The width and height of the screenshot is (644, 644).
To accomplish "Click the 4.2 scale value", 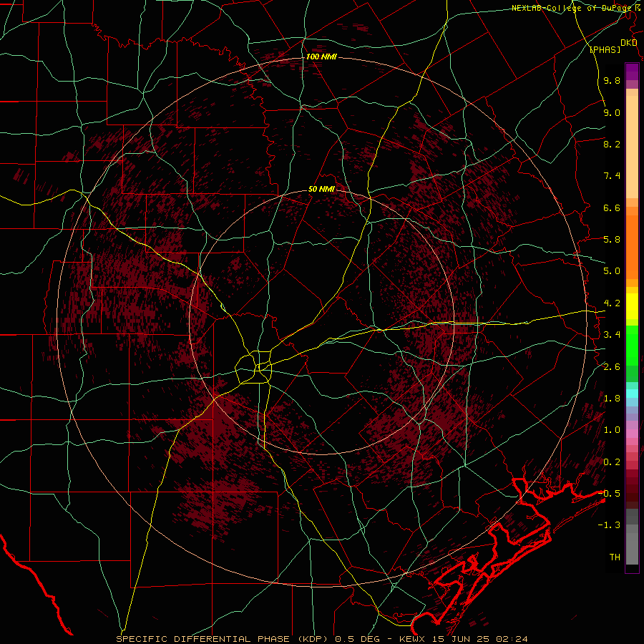I will [612, 303].
